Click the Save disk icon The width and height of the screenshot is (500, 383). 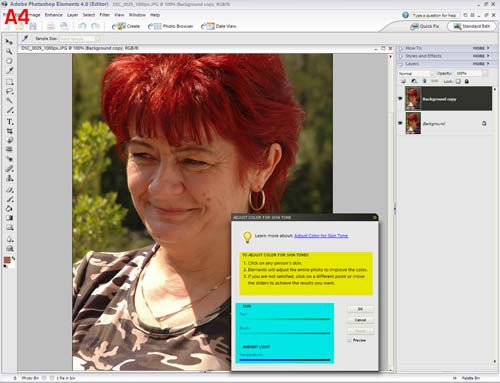pos(33,26)
